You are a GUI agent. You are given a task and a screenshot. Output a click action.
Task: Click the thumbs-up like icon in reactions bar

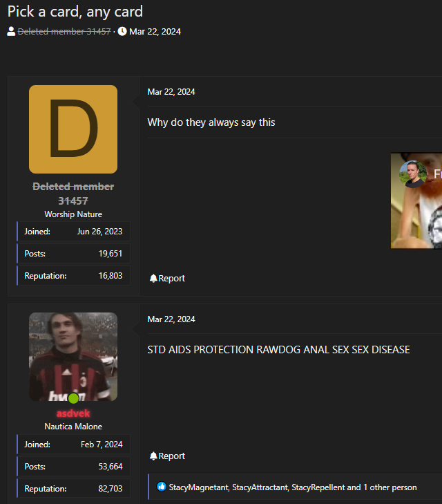[x=162, y=487]
